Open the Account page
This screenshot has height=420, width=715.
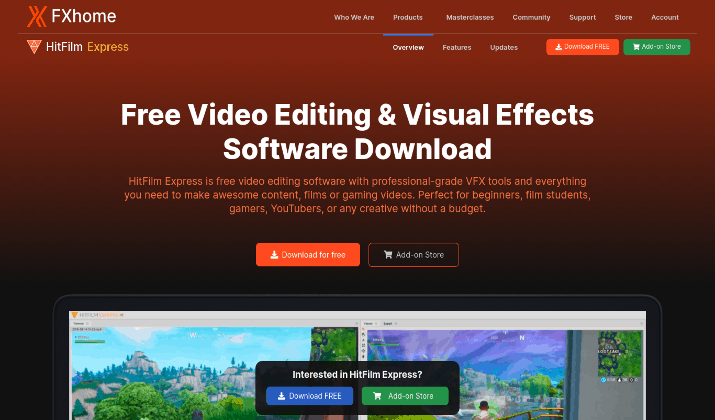pos(665,17)
